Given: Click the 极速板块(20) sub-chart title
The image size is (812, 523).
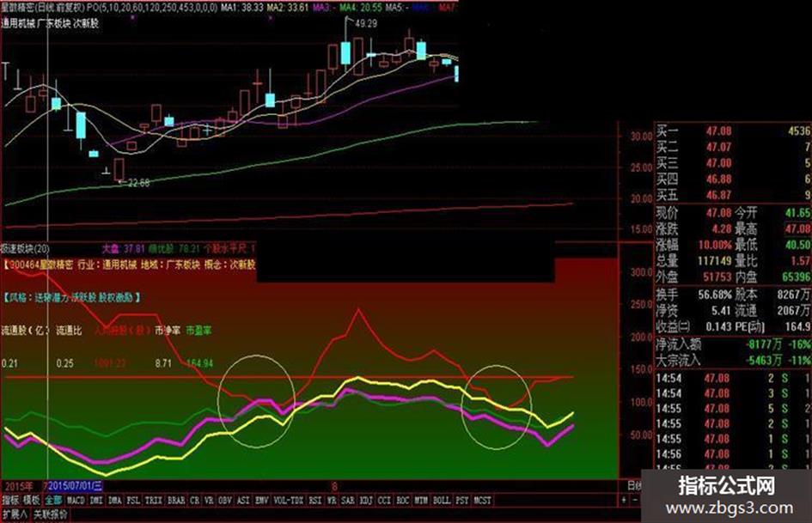Looking at the screenshot, I should pyautogui.click(x=26, y=248).
